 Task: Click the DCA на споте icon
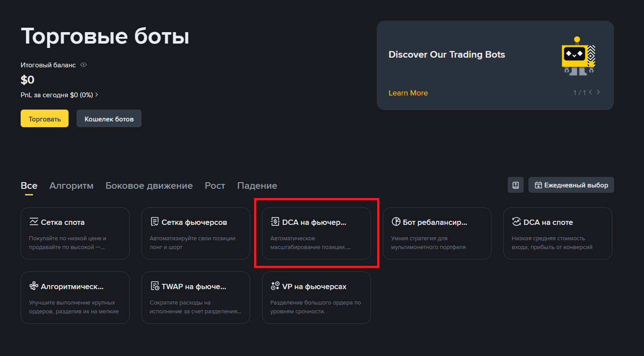tap(517, 222)
